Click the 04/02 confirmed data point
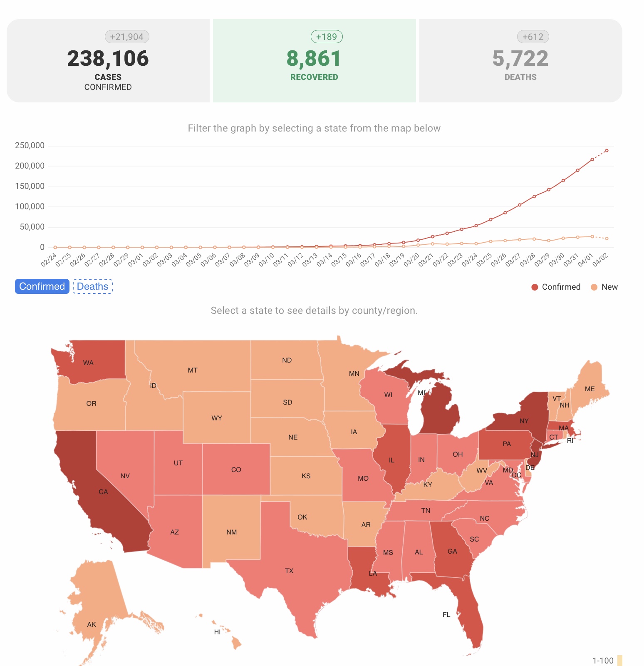This screenshot has width=644, height=666. (607, 151)
